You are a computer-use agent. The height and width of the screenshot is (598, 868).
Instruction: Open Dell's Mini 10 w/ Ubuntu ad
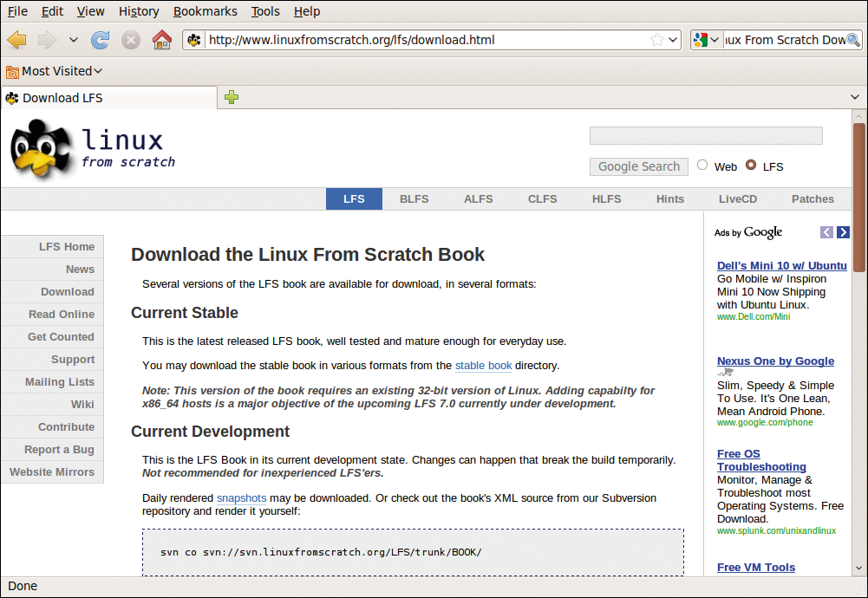(781, 265)
